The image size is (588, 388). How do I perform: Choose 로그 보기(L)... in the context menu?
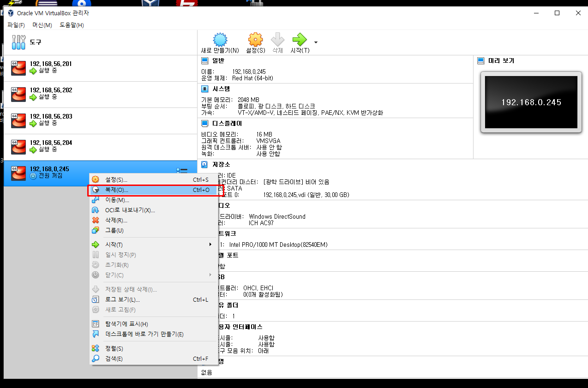[x=154, y=299]
